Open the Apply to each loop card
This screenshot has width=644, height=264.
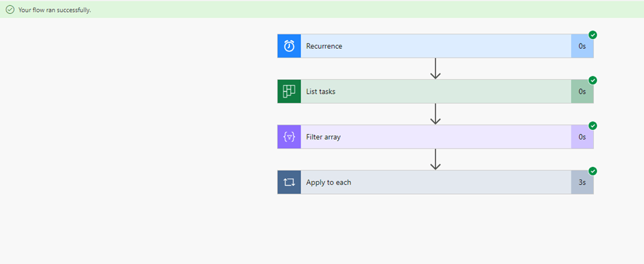click(436, 182)
